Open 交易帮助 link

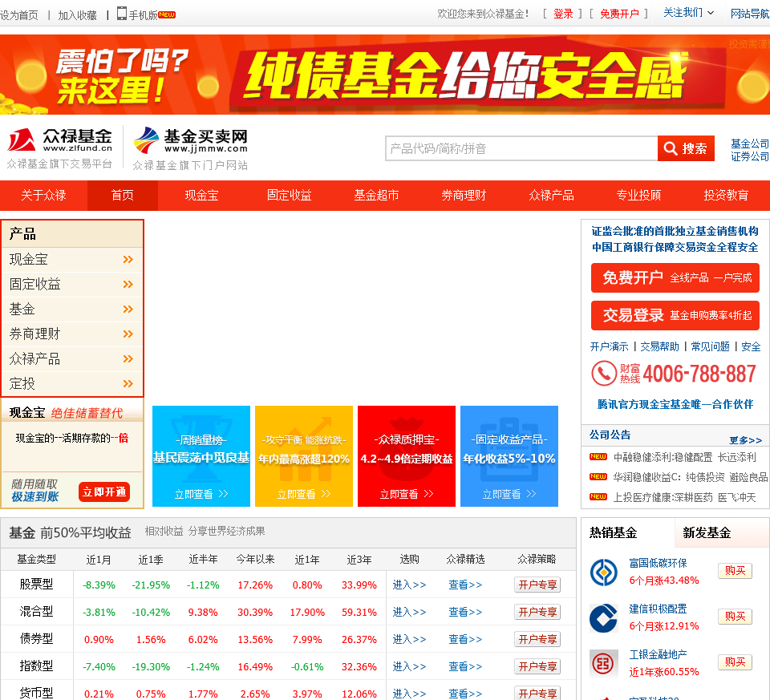(660, 346)
